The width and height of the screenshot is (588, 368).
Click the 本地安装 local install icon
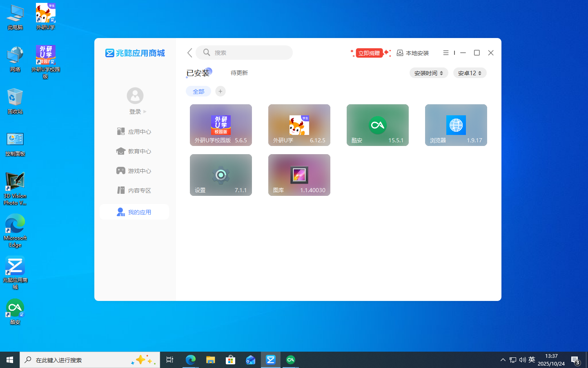coord(412,53)
